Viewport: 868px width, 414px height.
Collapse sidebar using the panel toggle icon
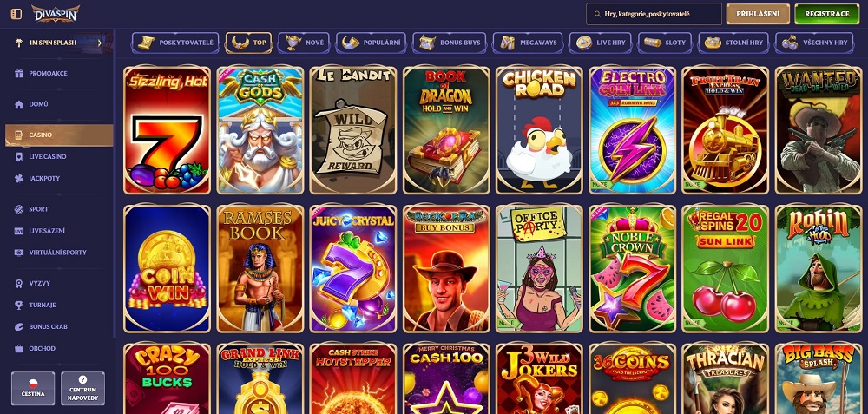tap(16, 14)
